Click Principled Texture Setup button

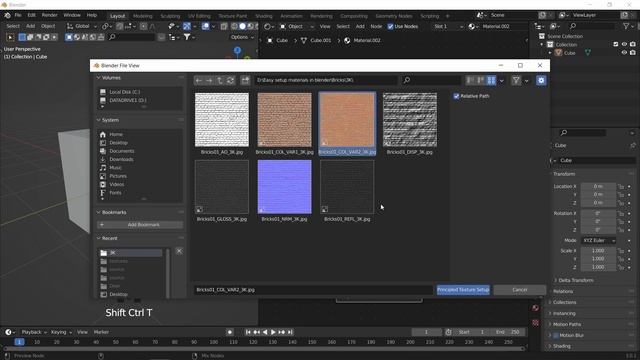click(x=463, y=290)
